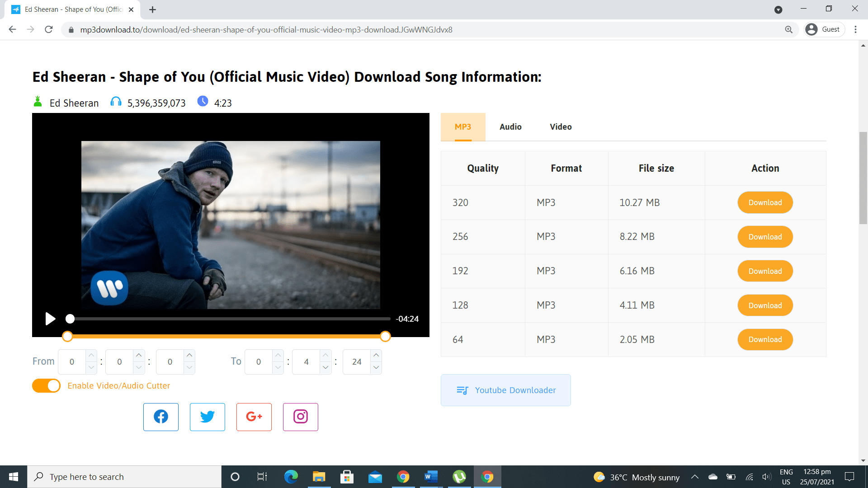Click the video playback progress knob

click(70, 319)
